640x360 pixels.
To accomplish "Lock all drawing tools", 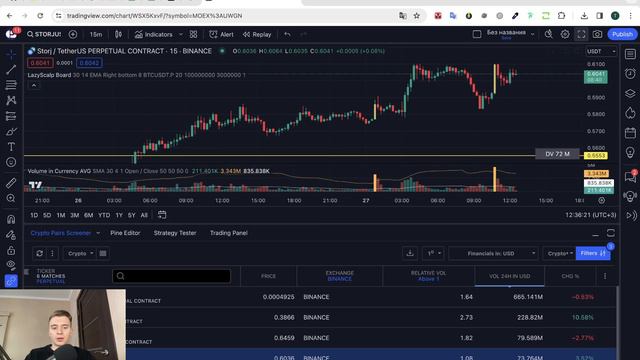I will point(11,250).
